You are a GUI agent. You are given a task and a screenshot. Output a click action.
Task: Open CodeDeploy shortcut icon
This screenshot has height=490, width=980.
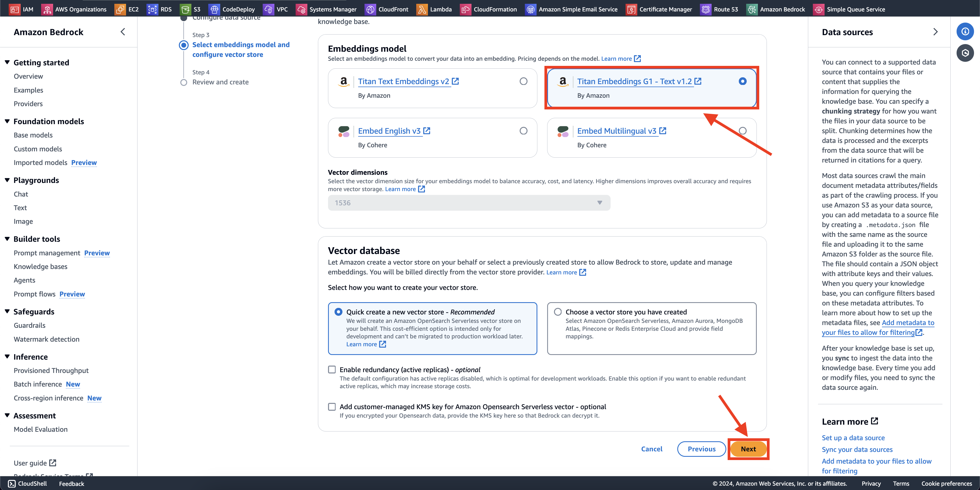[x=214, y=9]
